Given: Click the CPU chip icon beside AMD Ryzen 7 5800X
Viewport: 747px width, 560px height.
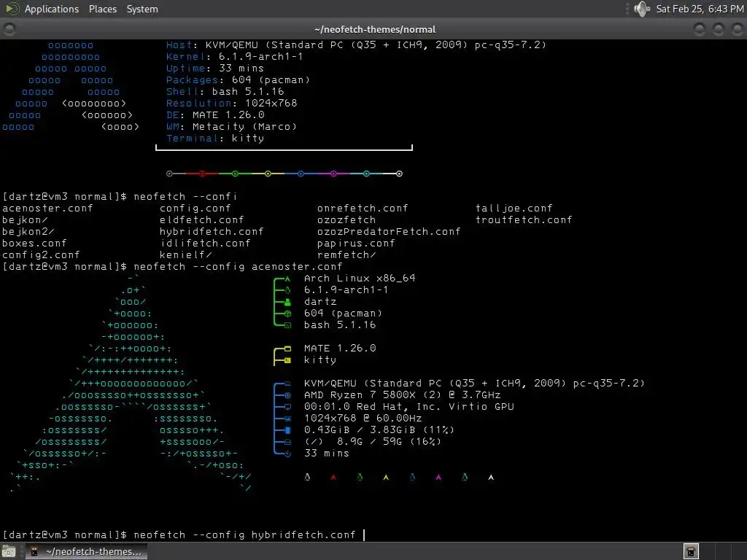Looking at the screenshot, I should click(x=287, y=395).
